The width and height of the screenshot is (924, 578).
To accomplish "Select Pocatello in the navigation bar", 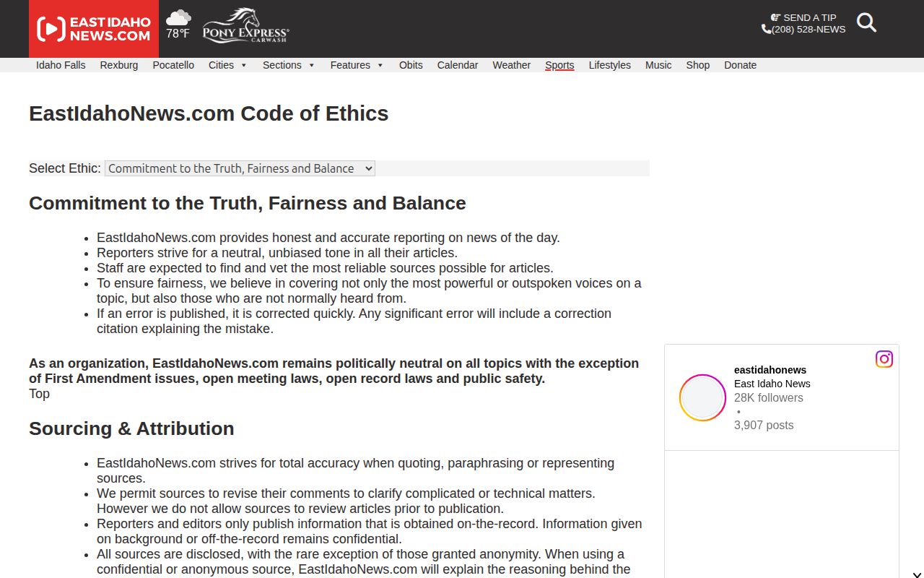I will coord(173,65).
